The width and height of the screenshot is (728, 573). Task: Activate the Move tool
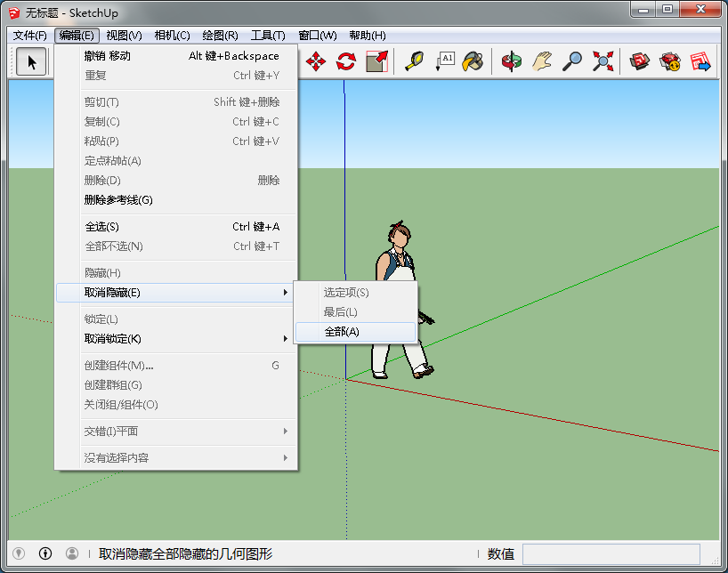point(316,61)
